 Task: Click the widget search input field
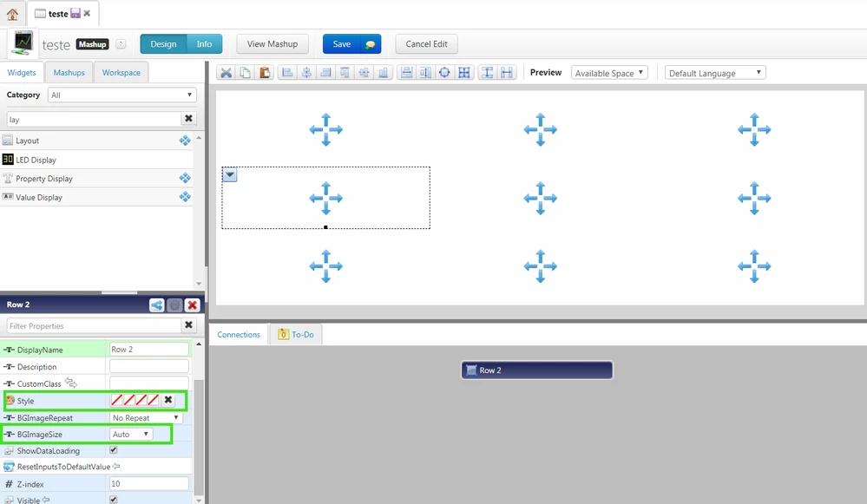click(x=94, y=120)
